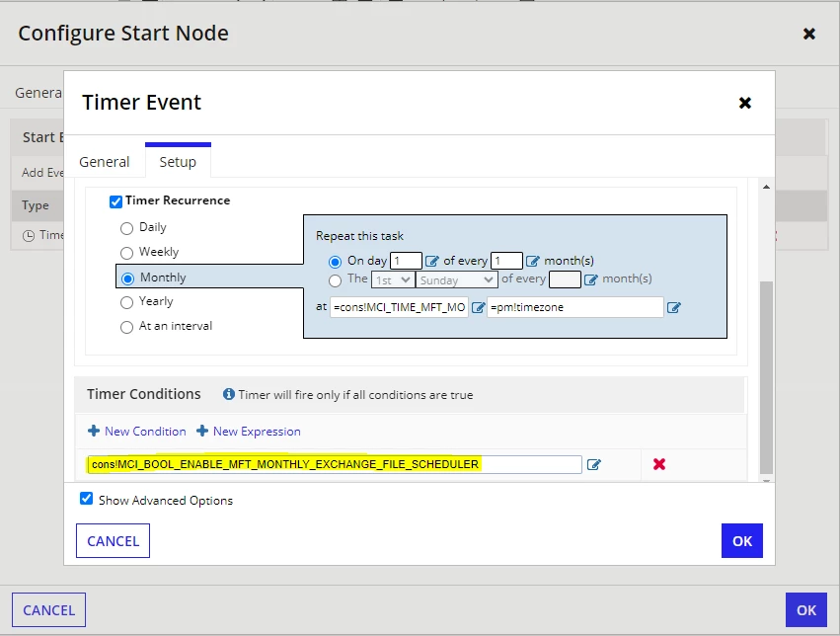This screenshot has width=840, height=636.
Task: Click Cancel in Timer Event dialog
Action: click(x=114, y=541)
